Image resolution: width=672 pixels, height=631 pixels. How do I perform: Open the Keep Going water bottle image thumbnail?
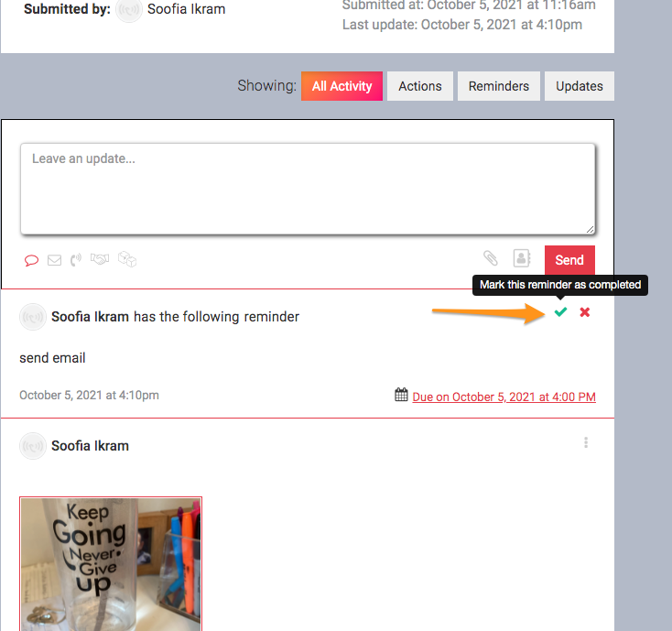click(x=111, y=564)
